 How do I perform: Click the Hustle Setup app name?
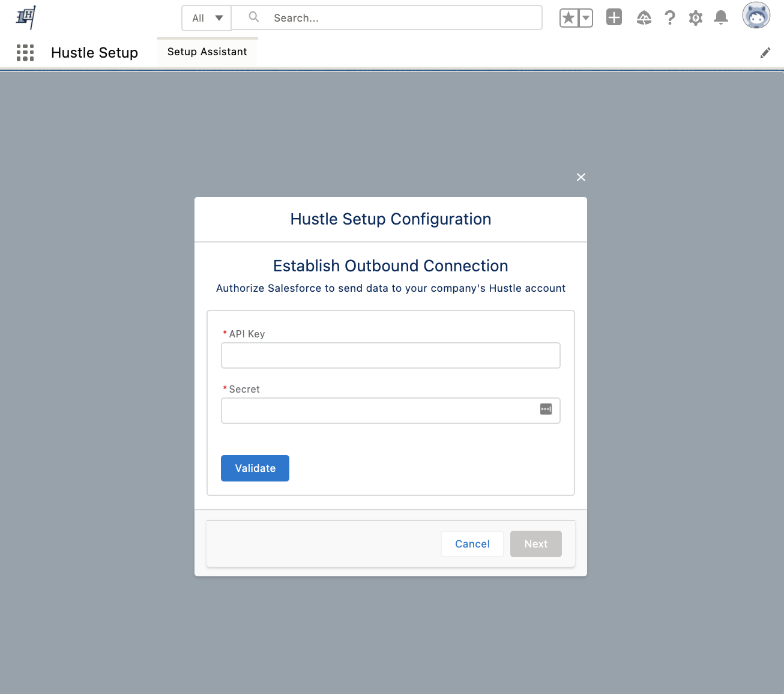95,53
